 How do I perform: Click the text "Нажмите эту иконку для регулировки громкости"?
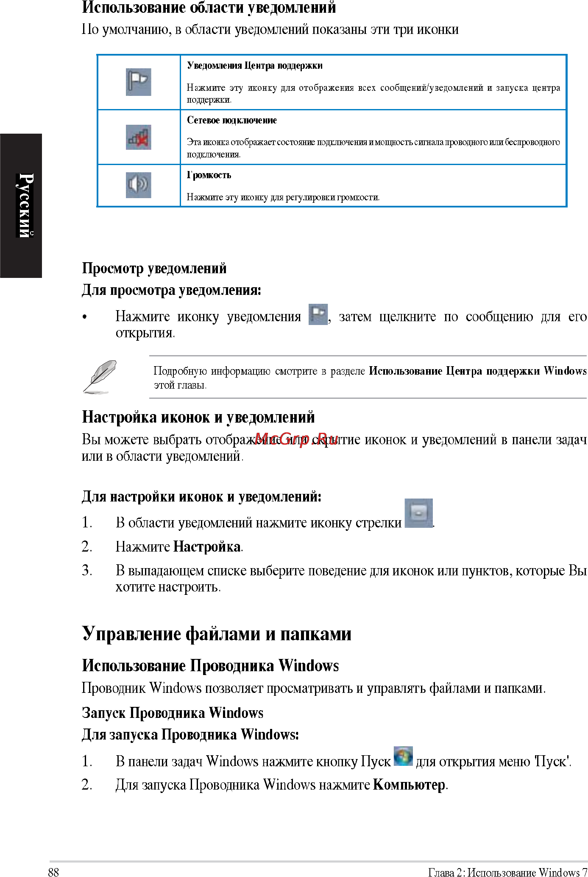(283, 197)
